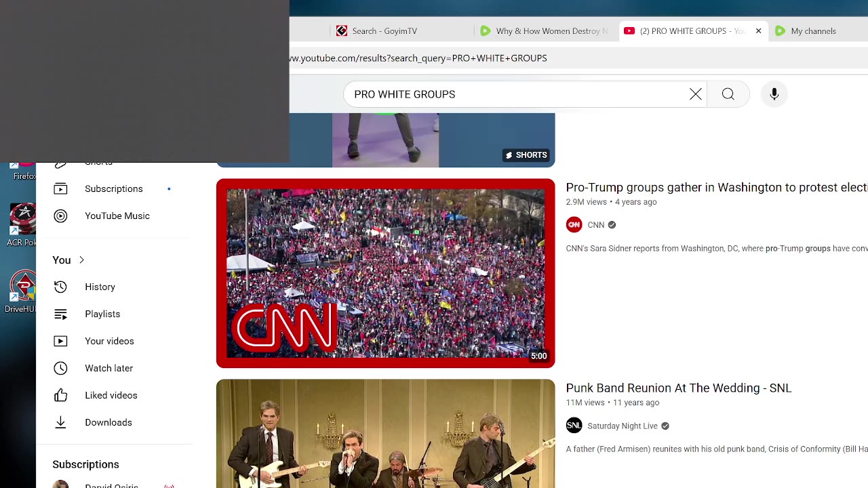Switch to Why & How Women Destroy tab
Image resolution: width=868 pixels, height=488 pixels.
coord(546,30)
